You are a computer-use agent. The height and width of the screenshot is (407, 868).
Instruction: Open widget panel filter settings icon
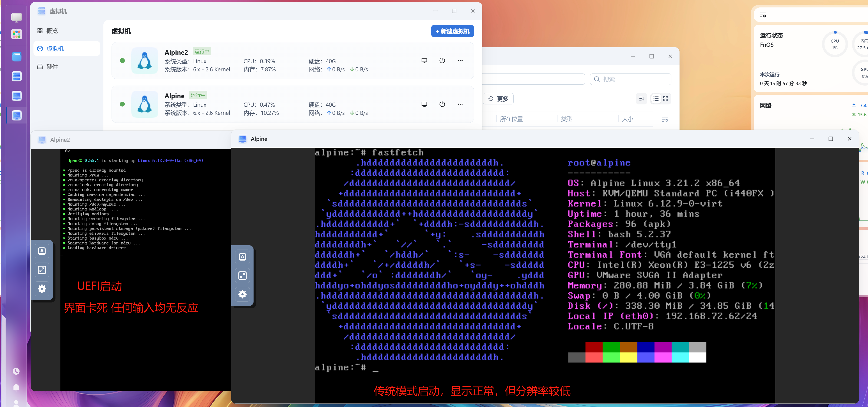(763, 15)
